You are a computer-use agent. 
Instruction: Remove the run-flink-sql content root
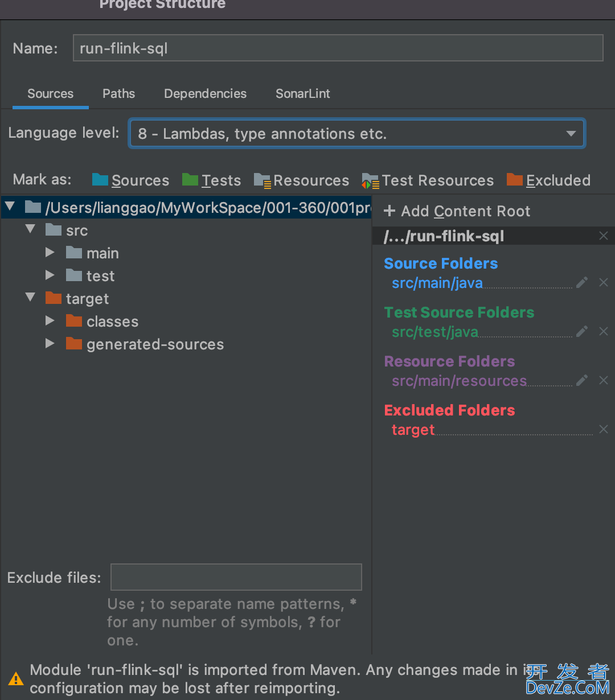tap(604, 236)
